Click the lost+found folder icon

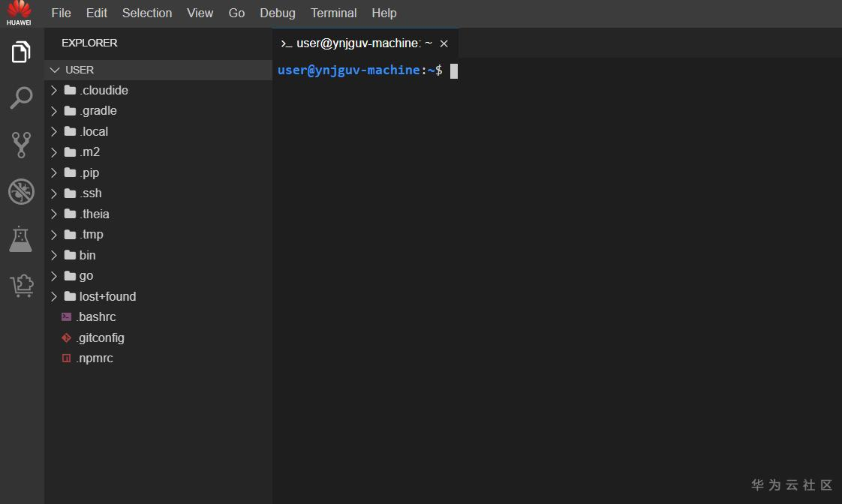(x=70, y=296)
